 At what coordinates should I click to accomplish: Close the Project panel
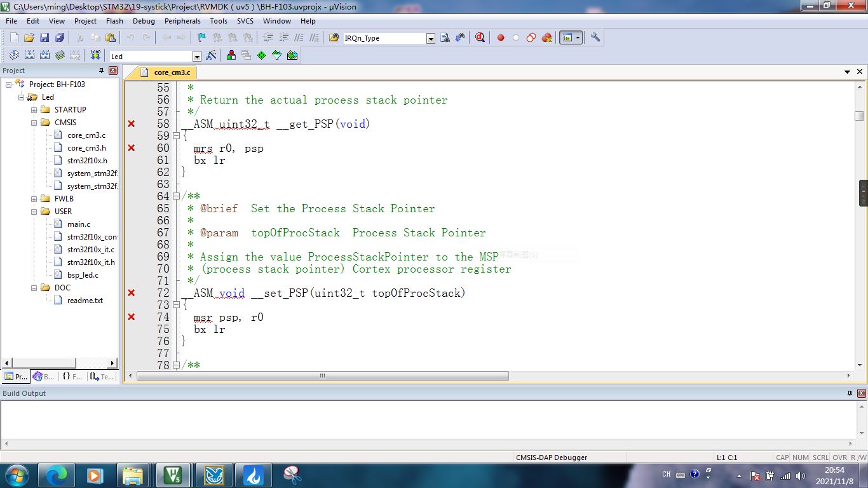click(x=113, y=71)
